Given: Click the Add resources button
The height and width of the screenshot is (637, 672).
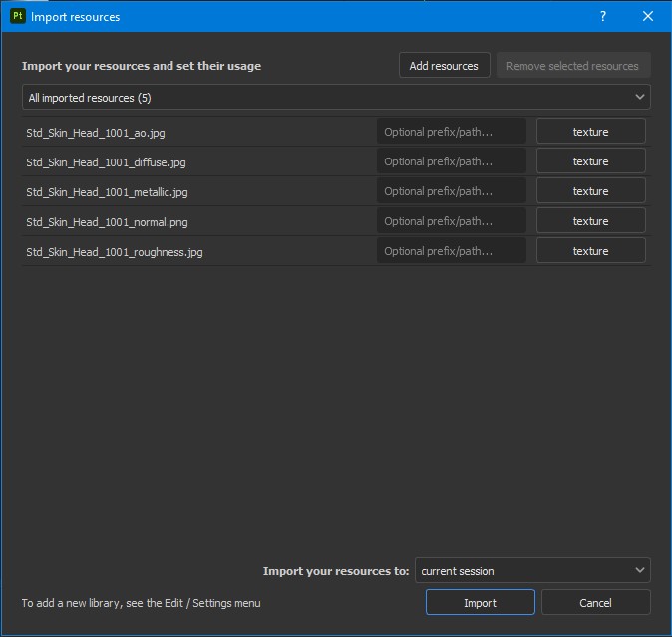Looking at the screenshot, I should click(x=444, y=66).
